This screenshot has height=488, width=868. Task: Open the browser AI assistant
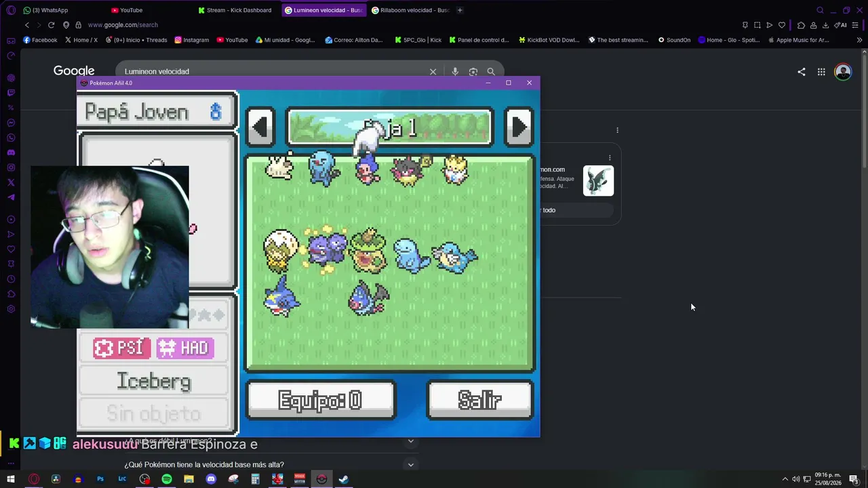(840, 25)
